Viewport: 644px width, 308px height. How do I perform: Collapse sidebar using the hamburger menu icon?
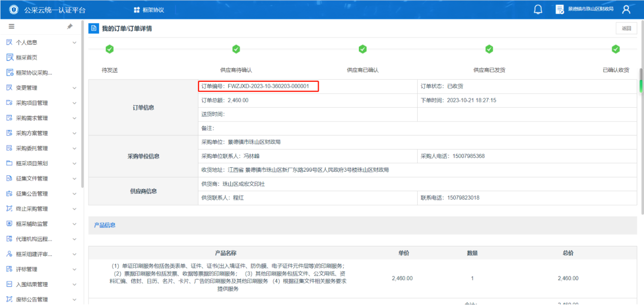pyautogui.click(x=11, y=26)
